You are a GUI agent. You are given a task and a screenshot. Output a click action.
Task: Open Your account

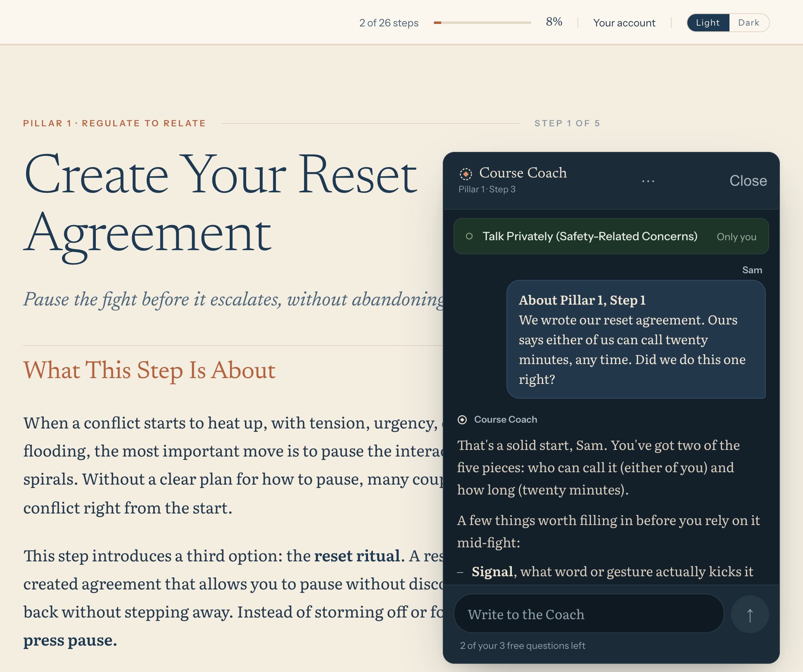(624, 23)
